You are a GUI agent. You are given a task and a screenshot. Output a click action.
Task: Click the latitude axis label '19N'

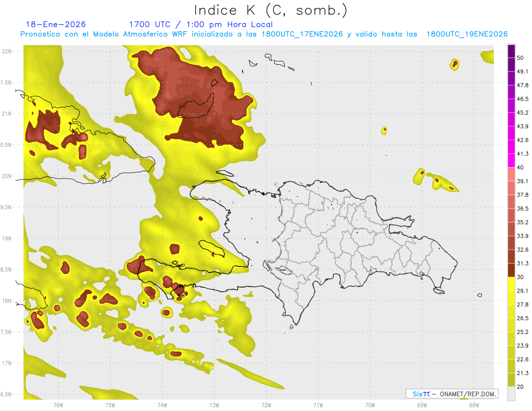click(x=8, y=239)
